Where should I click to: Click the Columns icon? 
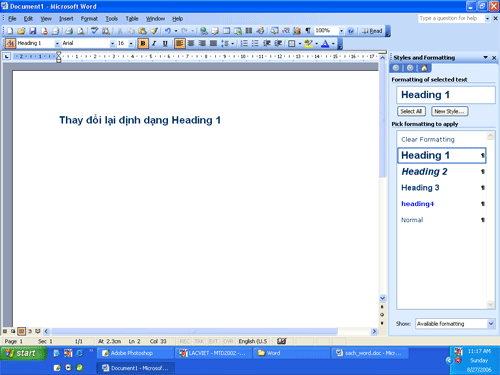coord(249,31)
